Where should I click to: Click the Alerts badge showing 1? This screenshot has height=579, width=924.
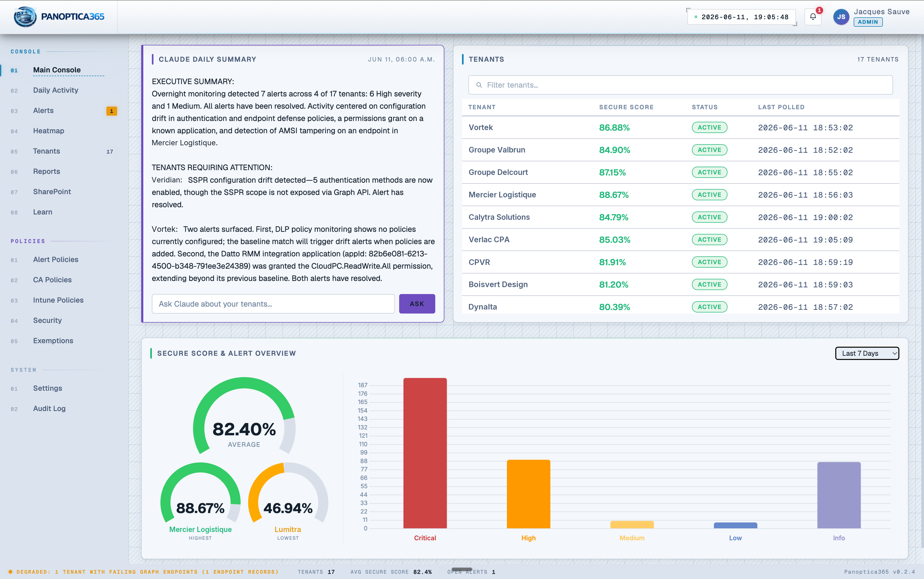(111, 111)
